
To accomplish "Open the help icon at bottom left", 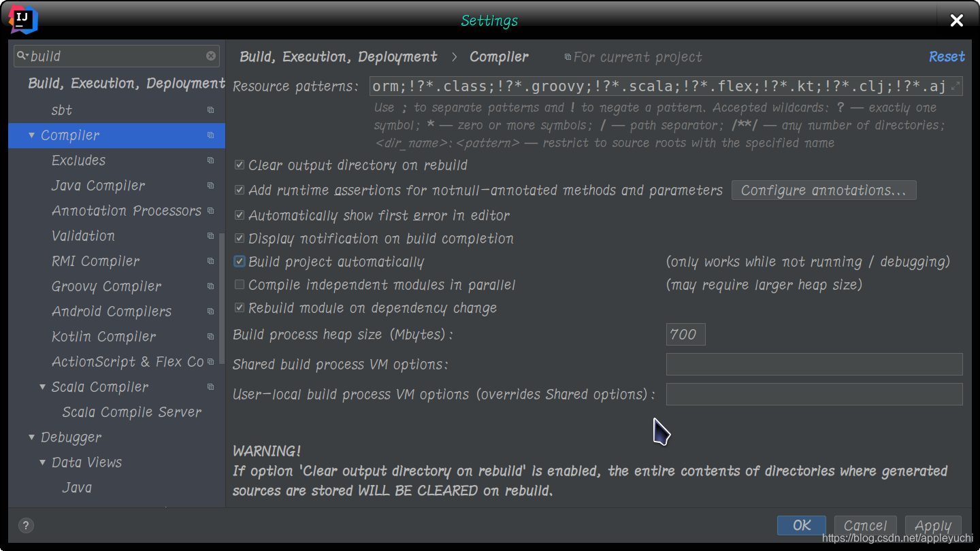I will [x=25, y=525].
